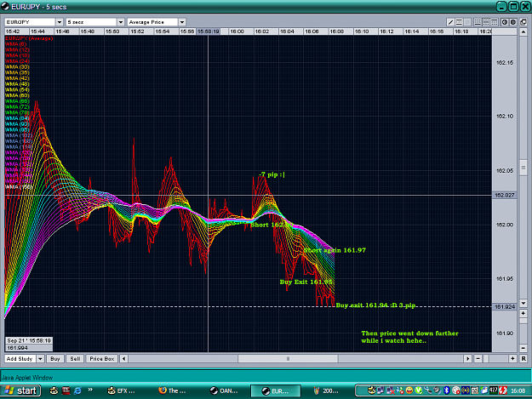The height and width of the screenshot is (399, 532).
Task: Select the grid-style icon with solid middle line
Action: [x=486, y=22]
